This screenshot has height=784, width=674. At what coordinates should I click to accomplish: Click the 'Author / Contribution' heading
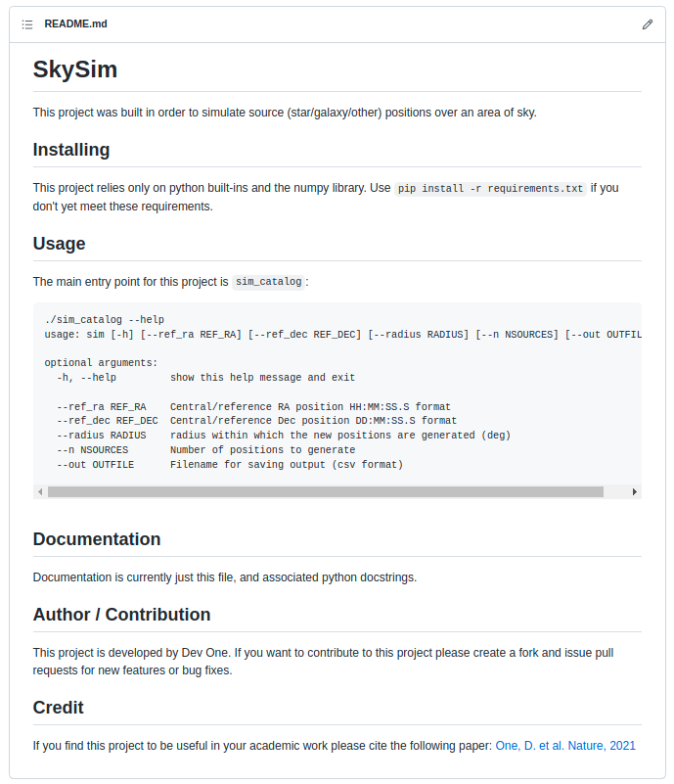(121, 615)
